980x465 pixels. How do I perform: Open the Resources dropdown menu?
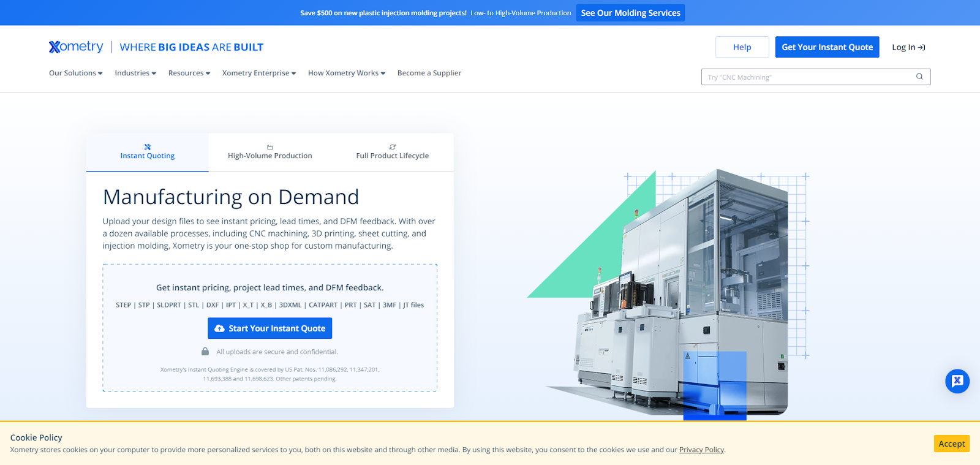[189, 73]
